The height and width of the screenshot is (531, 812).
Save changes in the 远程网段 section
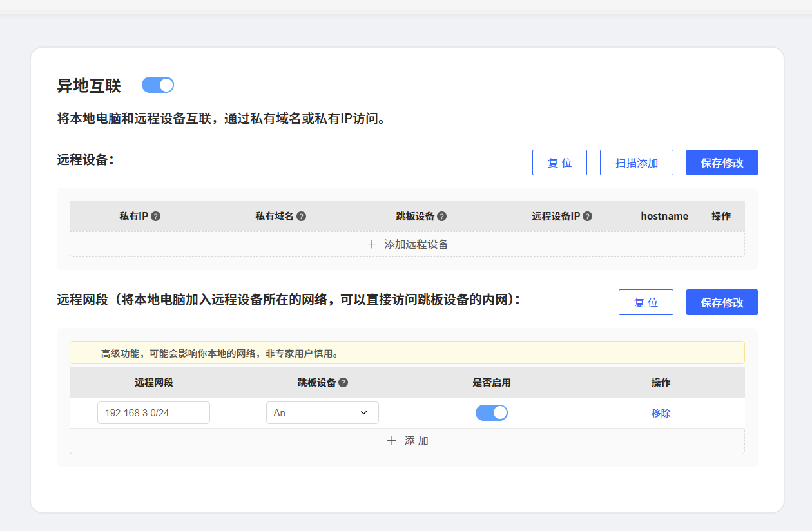click(x=722, y=302)
